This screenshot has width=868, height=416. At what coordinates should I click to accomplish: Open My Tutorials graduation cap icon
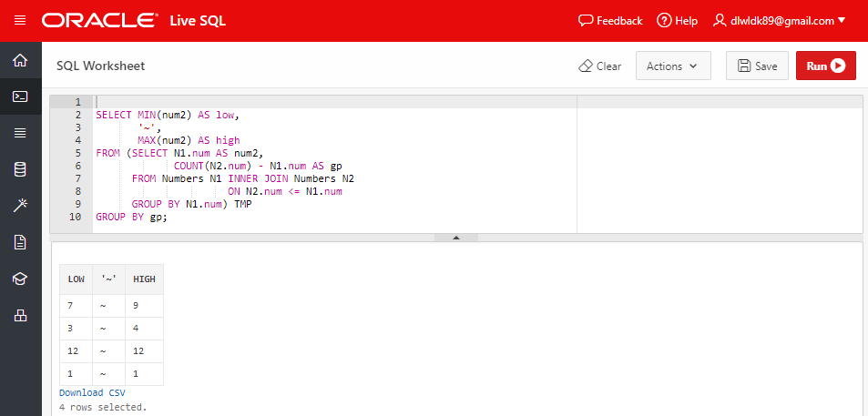pyautogui.click(x=20, y=279)
